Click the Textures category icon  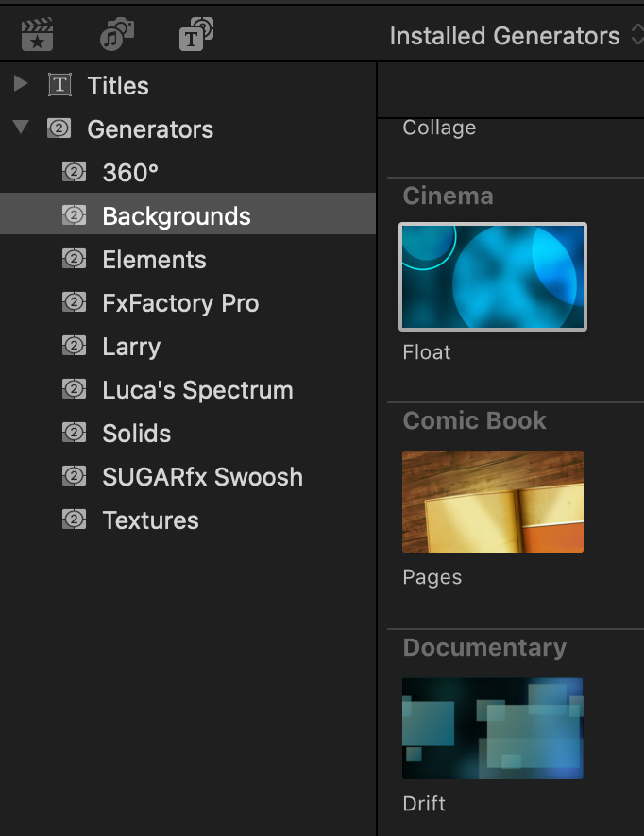coord(75,520)
